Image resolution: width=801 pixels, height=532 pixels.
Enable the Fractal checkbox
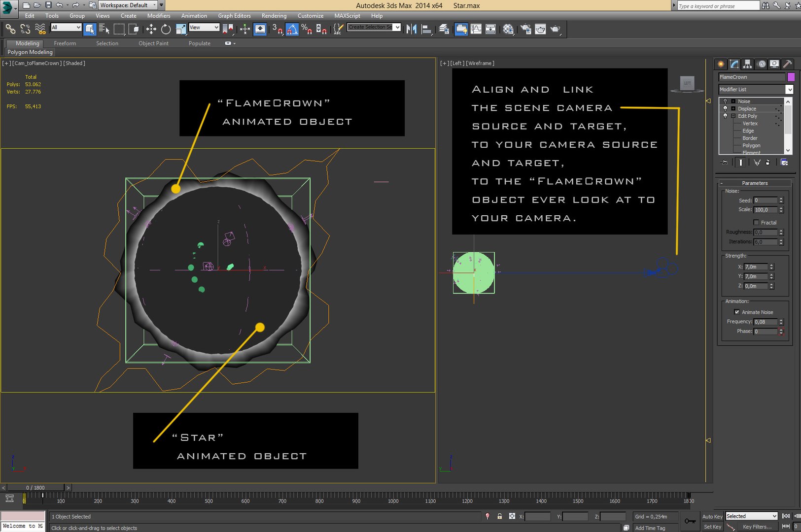pyautogui.click(x=756, y=223)
